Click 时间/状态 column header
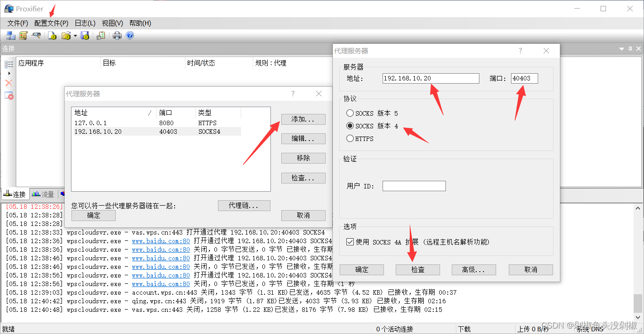This screenshot has height=334, width=644. click(219, 63)
